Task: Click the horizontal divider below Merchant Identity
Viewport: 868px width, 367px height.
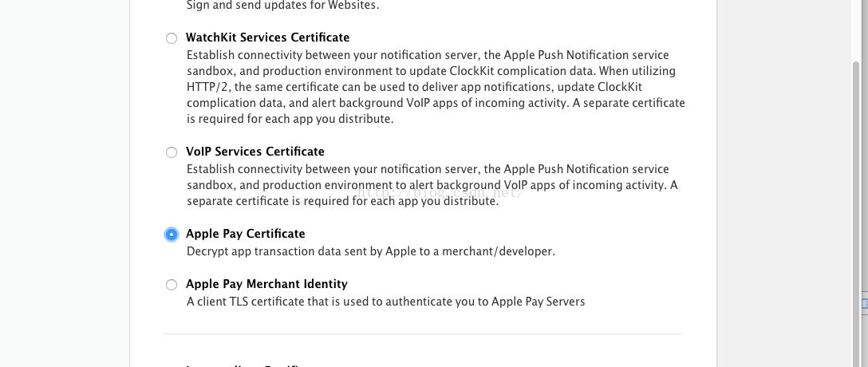Action: coord(421,333)
